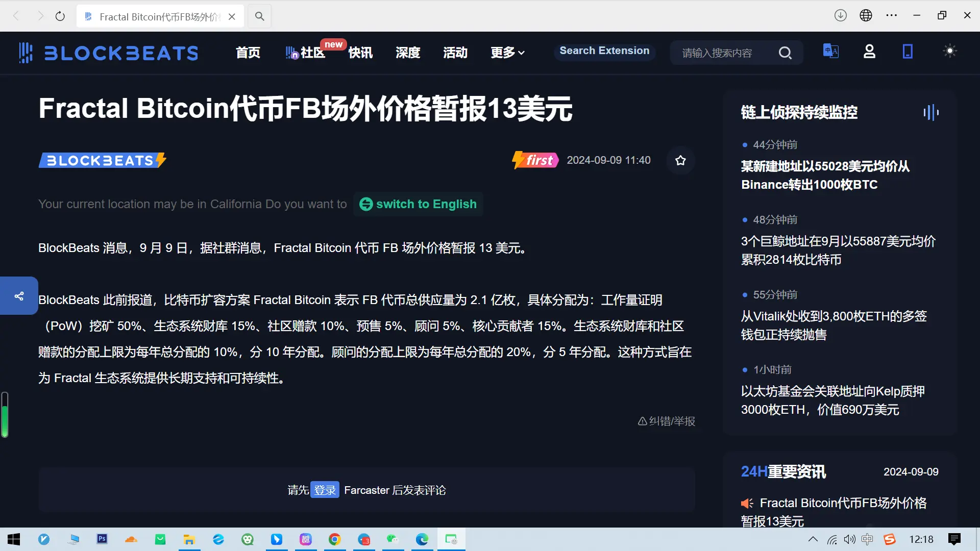Viewport: 980px width, 551px height.
Task: Click 纠错/举报 report link
Action: coord(667,421)
